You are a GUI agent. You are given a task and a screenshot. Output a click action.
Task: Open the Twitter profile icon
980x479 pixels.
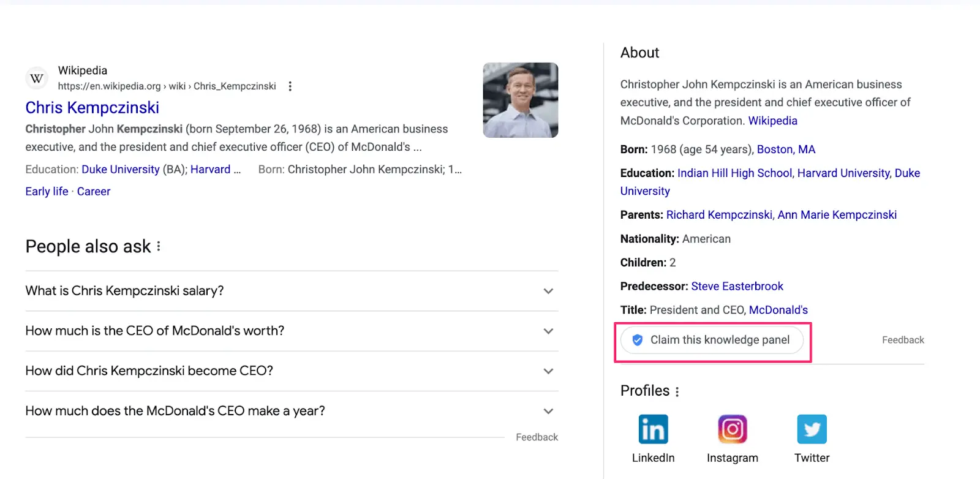pos(812,429)
